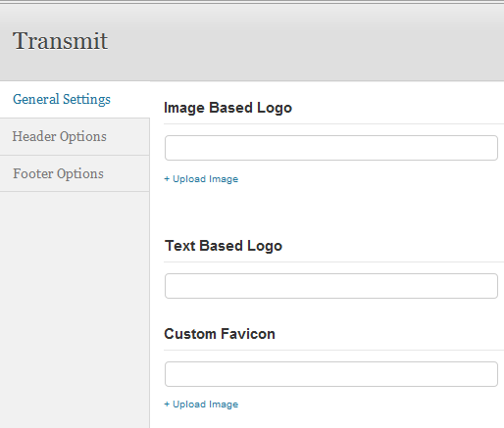Click the divider line under Custom Favicon
504x428 pixels.
point(333,350)
